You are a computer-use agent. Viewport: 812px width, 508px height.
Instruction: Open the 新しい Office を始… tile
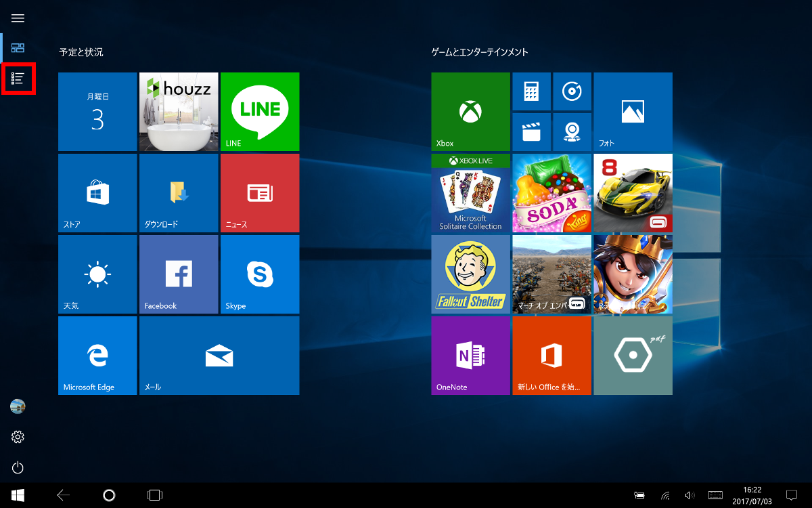point(552,356)
